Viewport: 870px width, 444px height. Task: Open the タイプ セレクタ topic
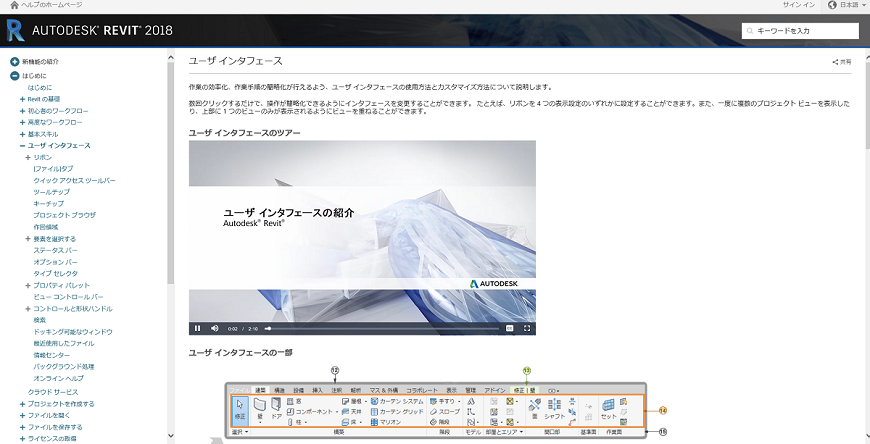(55, 274)
